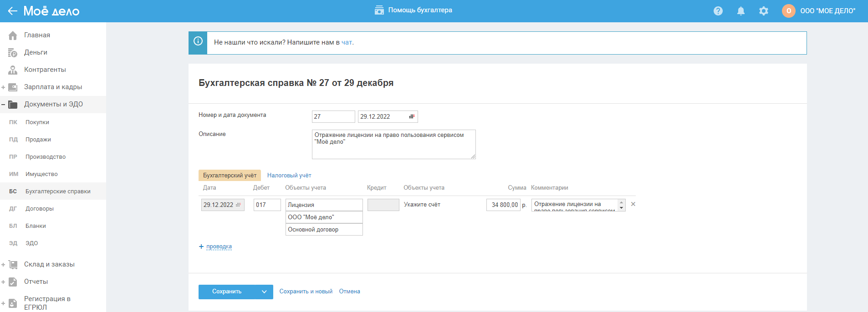
Task: Add a new проводка row
Action: pyautogui.click(x=219, y=247)
